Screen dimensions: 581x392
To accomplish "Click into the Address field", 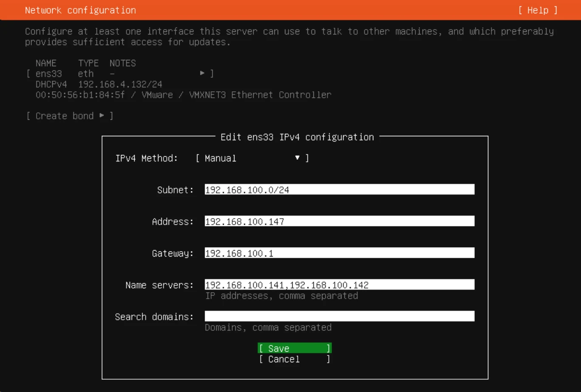I will tap(339, 221).
